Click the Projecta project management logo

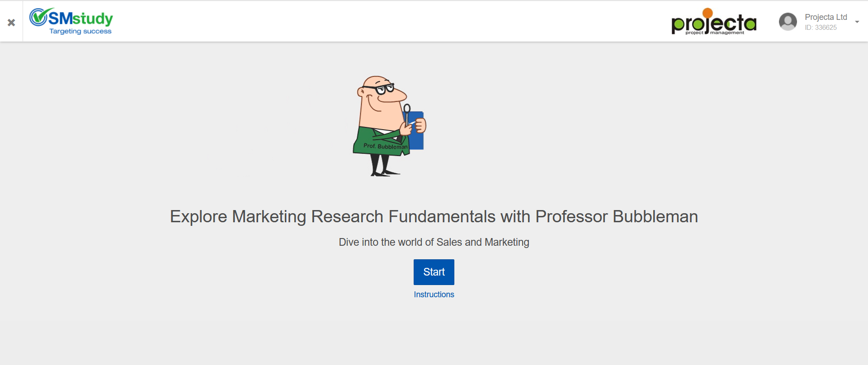pos(714,23)
